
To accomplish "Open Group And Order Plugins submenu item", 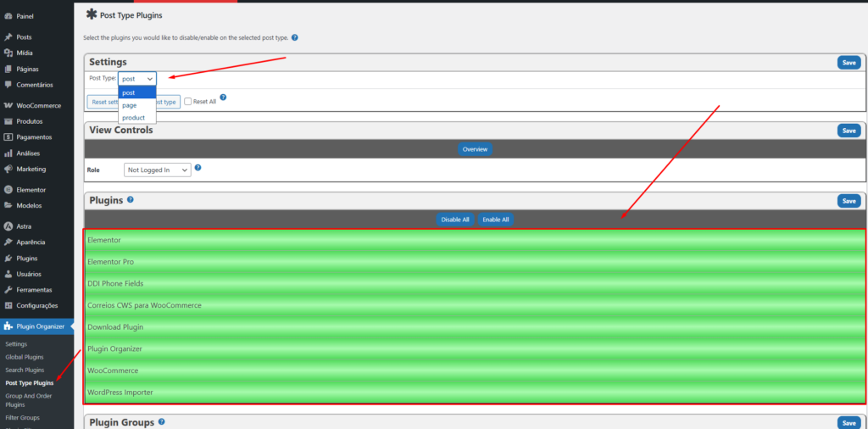I will click(x=28, y=400).
